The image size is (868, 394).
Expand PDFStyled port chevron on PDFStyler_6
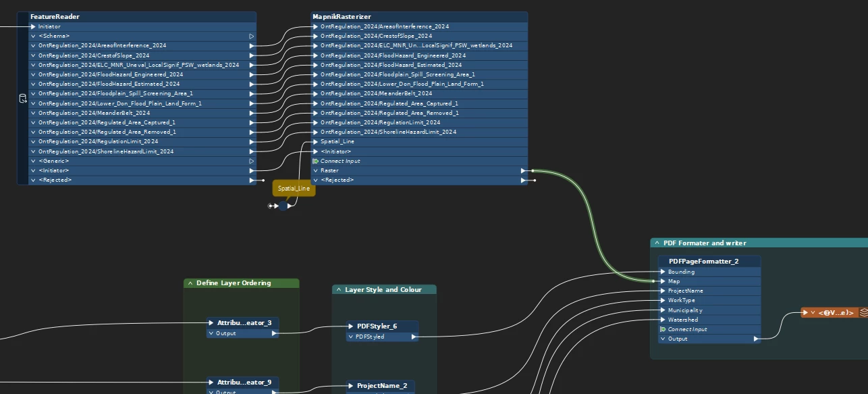pyautogui.click(x=351, y=336)
